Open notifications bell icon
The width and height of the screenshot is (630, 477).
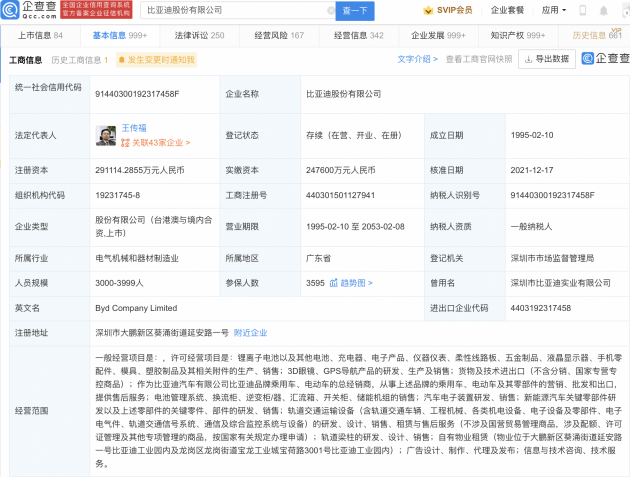click(603, 11)
